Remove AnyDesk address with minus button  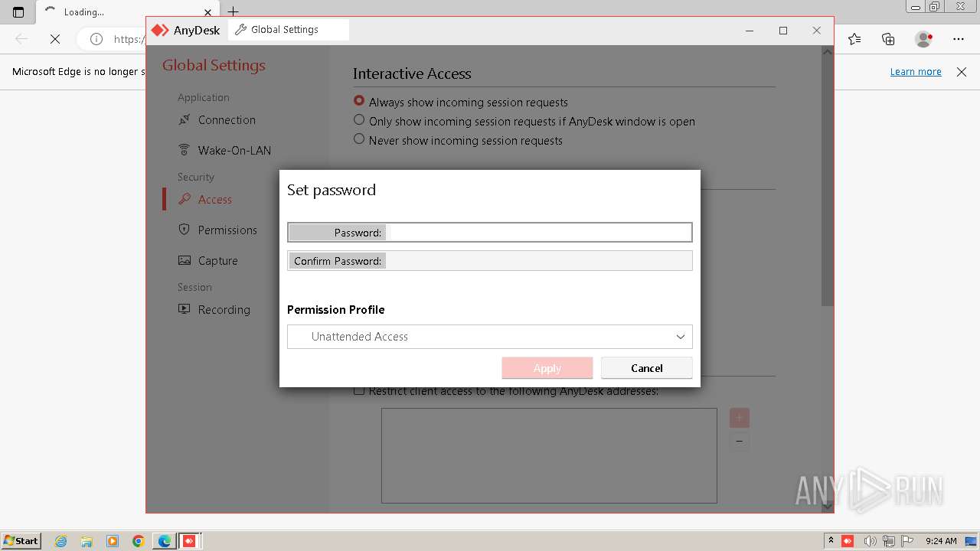click(x=739, y=441)
